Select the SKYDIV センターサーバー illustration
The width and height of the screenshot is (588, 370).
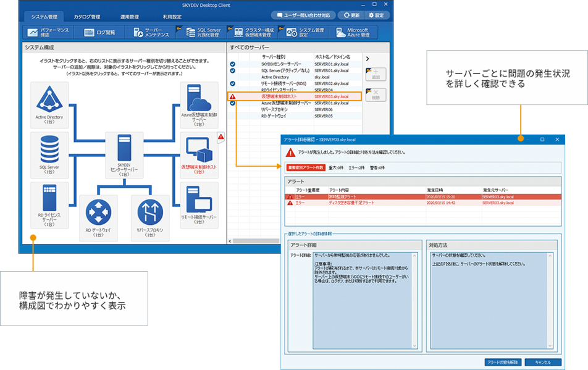[x=124, y=155]
